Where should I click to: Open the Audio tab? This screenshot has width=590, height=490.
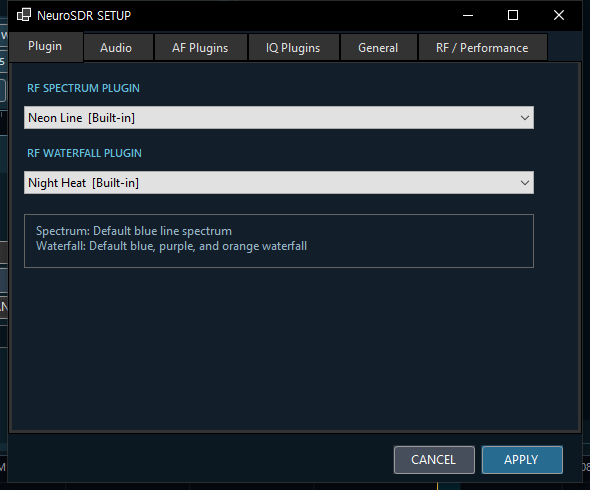coord(118,47)
